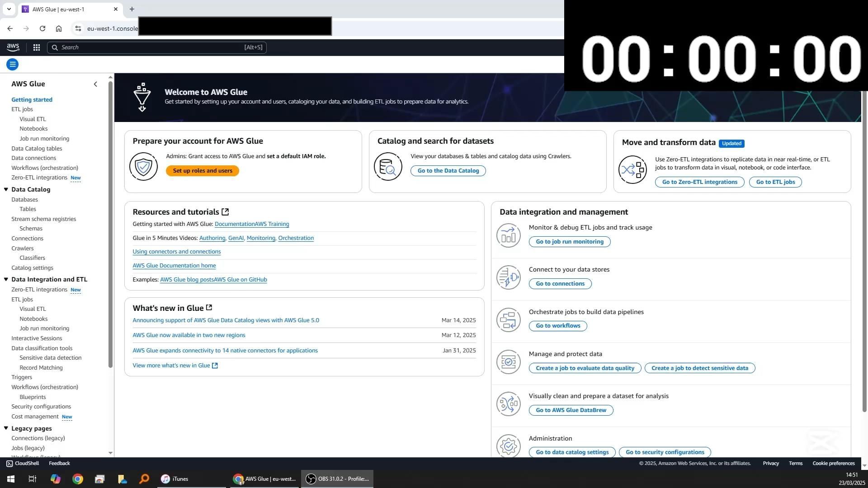Open Data Catalog tables in sidebar

pyautogui.click(x=37, y=149)
